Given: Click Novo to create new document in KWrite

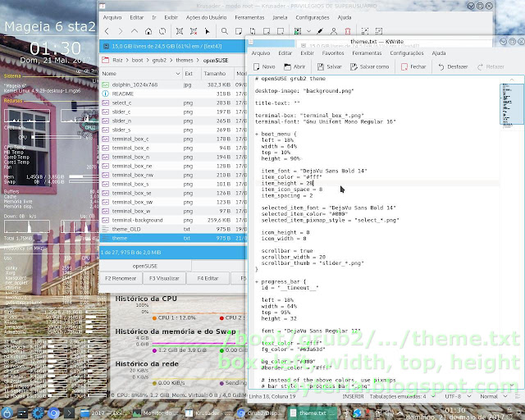Looking at the screenshot, I should 264,67.
